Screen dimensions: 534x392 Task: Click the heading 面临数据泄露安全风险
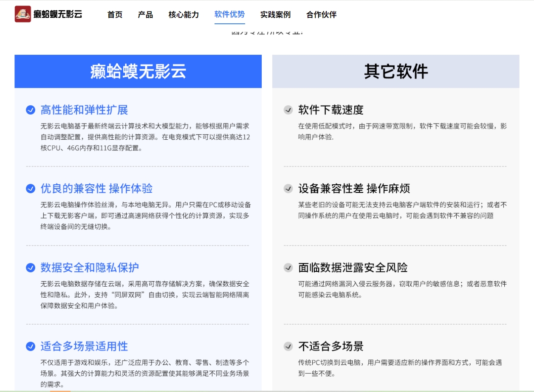[x=353, y=268]
